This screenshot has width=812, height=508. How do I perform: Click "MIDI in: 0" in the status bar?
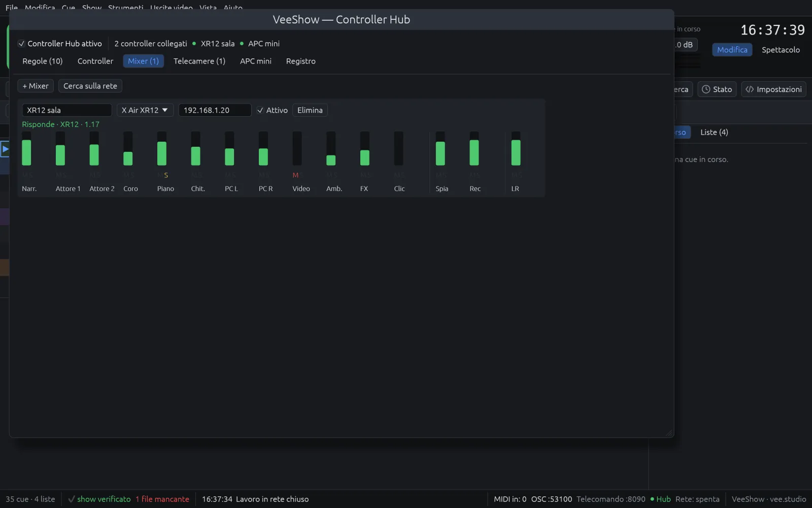(510, 499)
